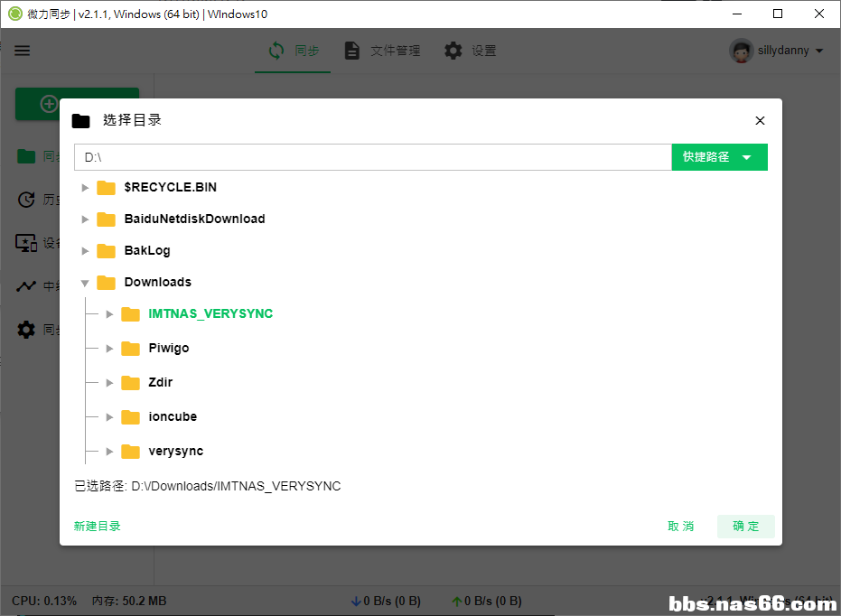Screen dimensions: 841x616
Task: Click the CPU: 0.13% status text
Action: coord(44,601)
